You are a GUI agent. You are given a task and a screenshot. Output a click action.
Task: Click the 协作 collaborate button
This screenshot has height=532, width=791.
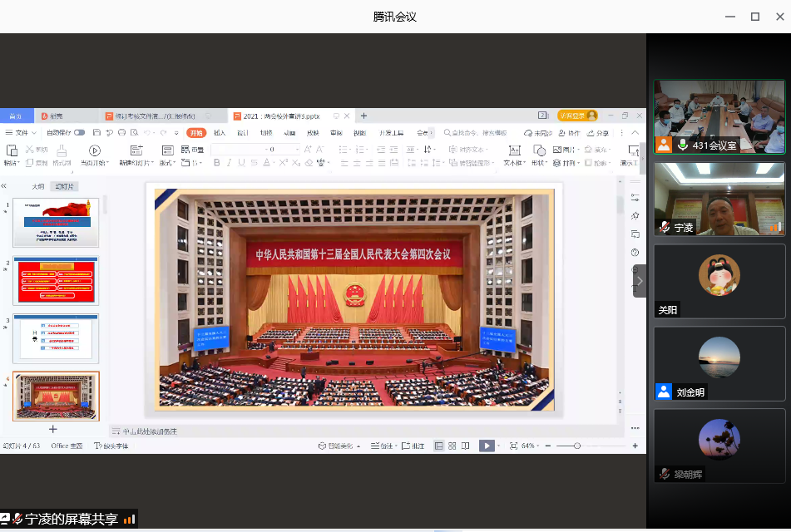pos(570,133)
